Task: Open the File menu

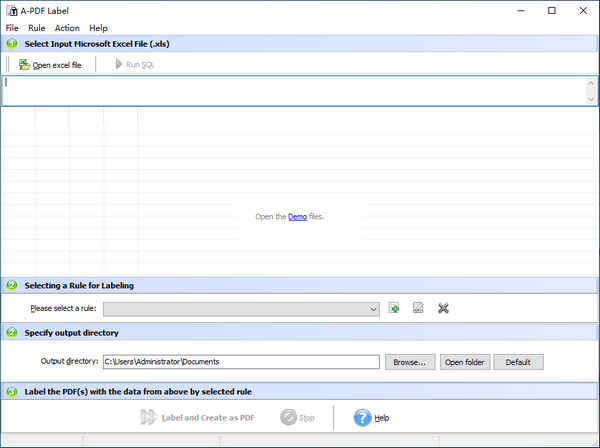Action: click(12, 28)
